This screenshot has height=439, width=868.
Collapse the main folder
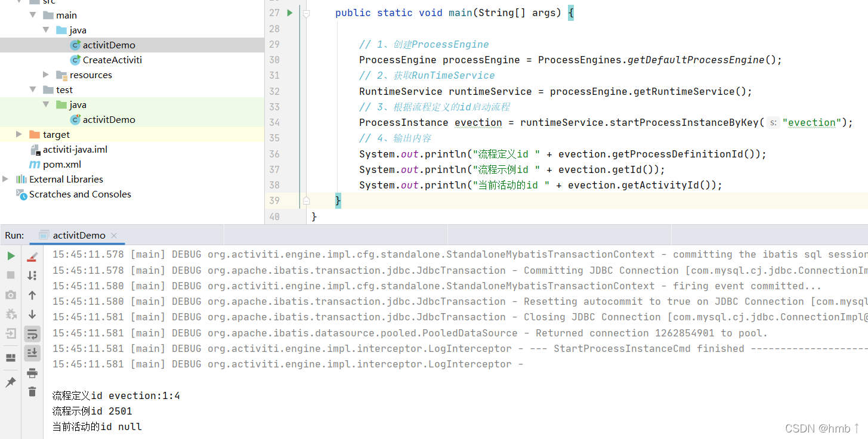click(x=33, y=15)
